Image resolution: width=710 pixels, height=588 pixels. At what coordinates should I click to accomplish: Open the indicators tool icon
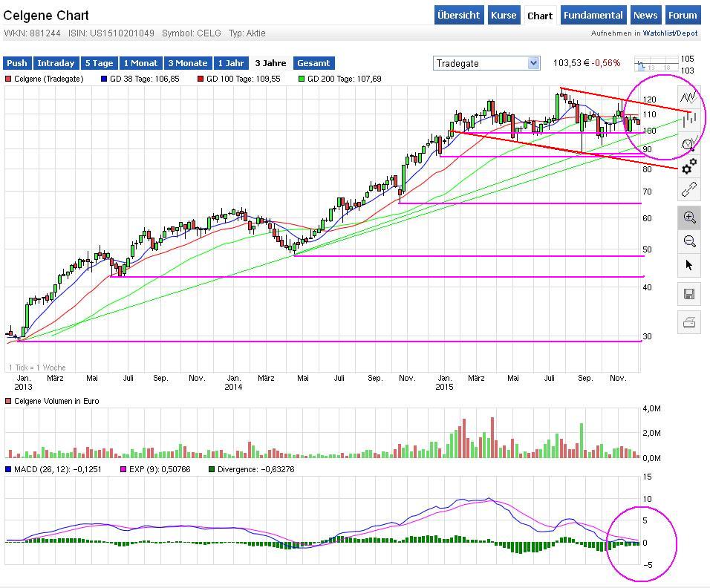689,144
